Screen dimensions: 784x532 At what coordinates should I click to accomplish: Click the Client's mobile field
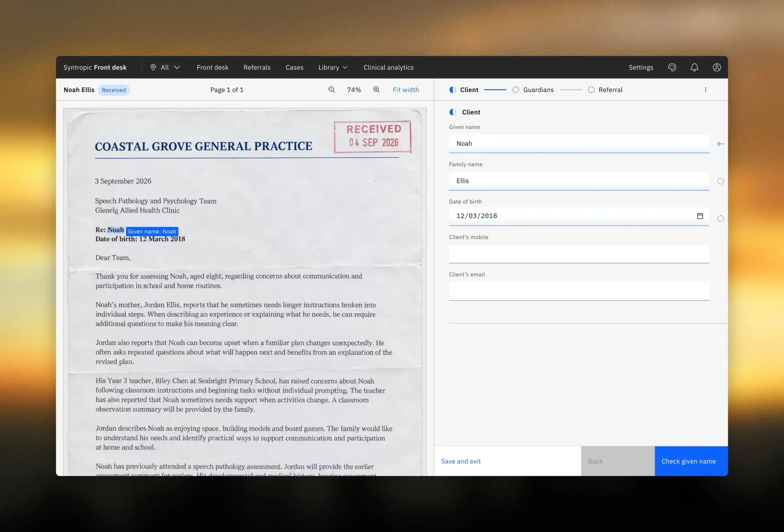pos(579,254)
